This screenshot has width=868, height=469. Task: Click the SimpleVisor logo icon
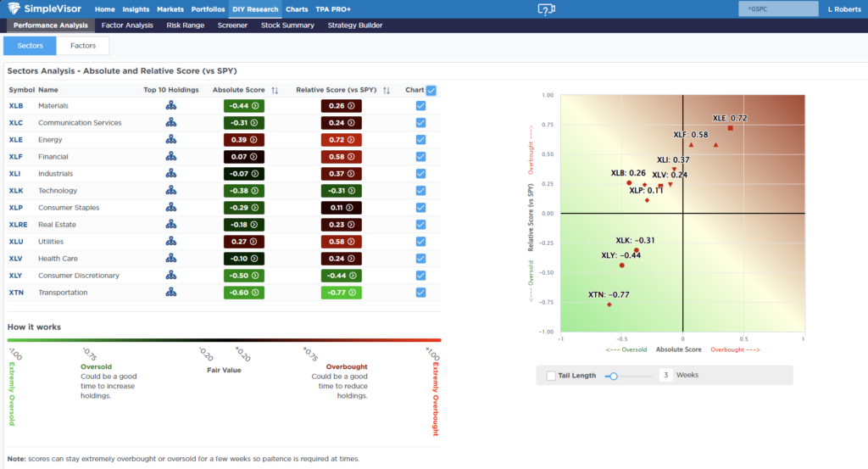pyautogui.click(x=16, y=9)
